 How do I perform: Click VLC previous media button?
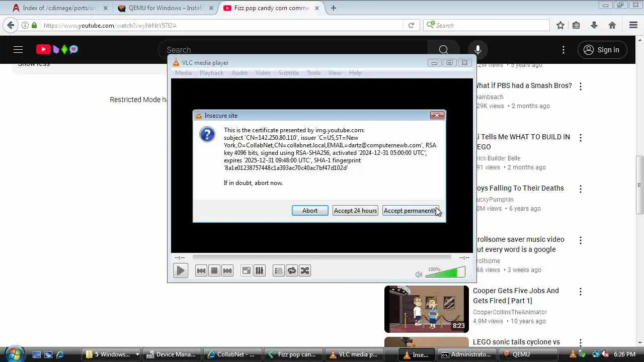coord(201,270)
